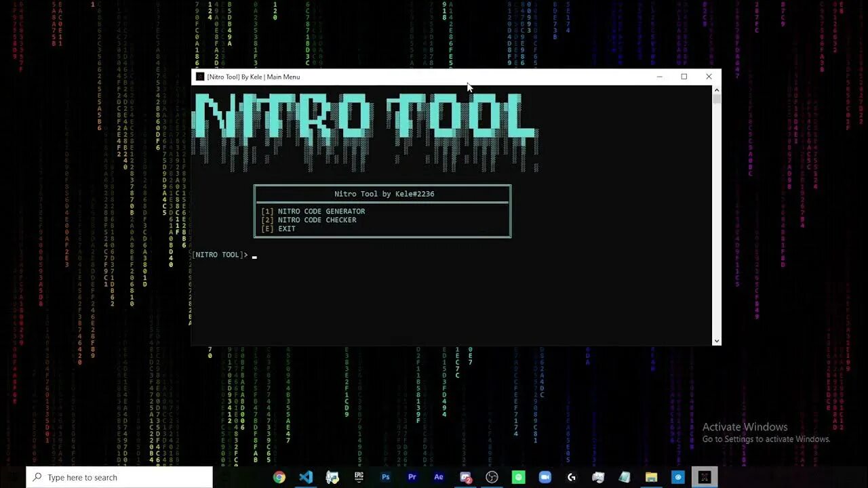This screenshot has height=488, width=868.
Task: Click the Windows search box
Action: [119, 477]
